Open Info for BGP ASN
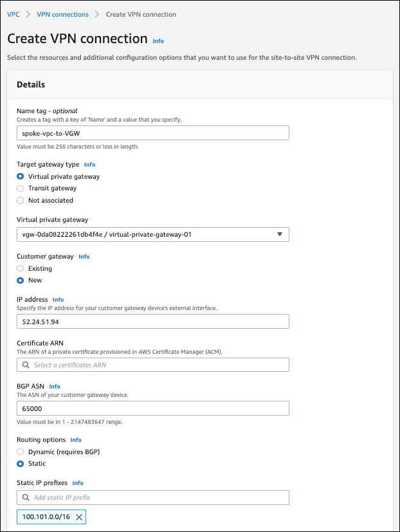Image resolution: width=400 pixels, height=532 pixels. (x=55, y=387)
